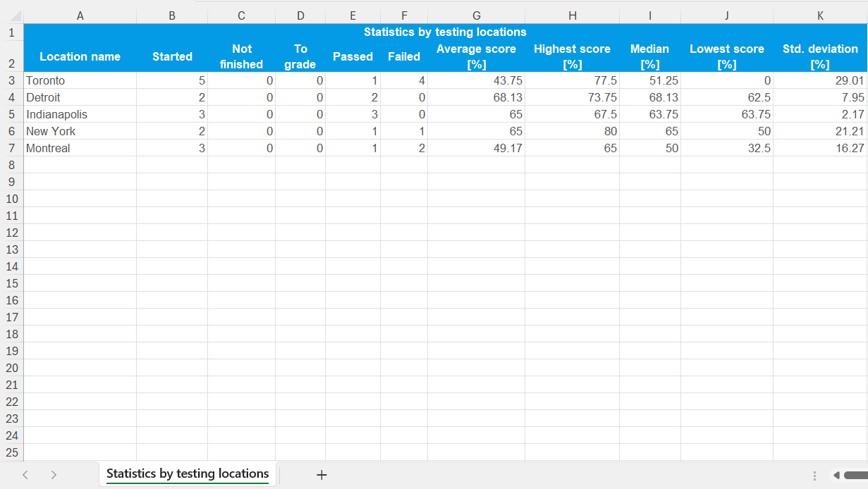Select Toronto's highest score 77.5
Screen dimensions: 868x489
572,80
